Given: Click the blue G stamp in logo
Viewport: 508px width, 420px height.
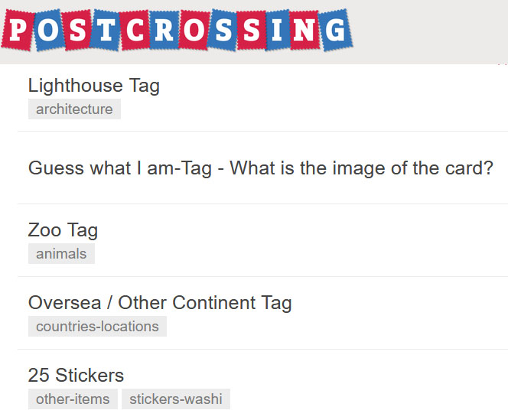Looking at the screenshot, I should click(335, 30).
